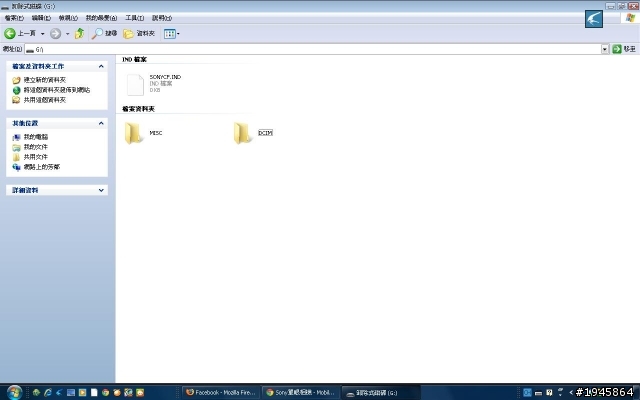Toggle the Folders pane toolbar button
The image size is (640, 400).
[139, 33]
